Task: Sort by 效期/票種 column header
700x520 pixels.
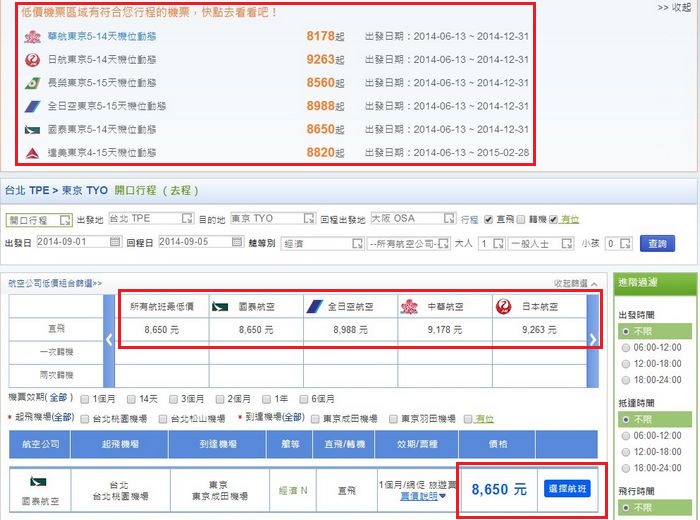Action: (417, 444)
